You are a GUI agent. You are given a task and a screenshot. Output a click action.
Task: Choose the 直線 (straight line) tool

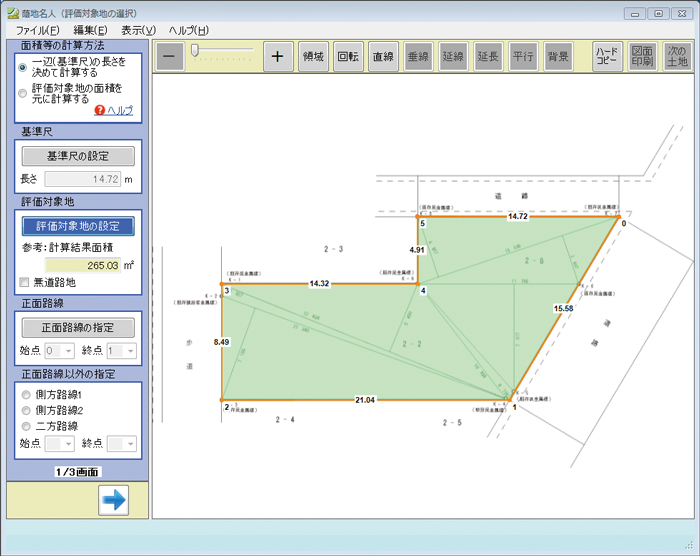pyautogui.click(x=383, y=56)
